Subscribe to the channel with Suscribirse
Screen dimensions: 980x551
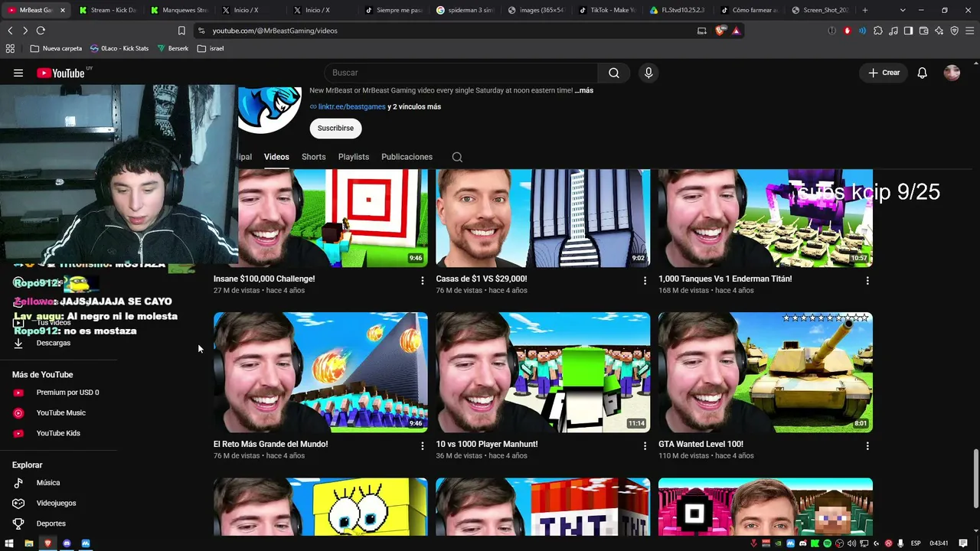pyautogui.click(x=335, y=128)
